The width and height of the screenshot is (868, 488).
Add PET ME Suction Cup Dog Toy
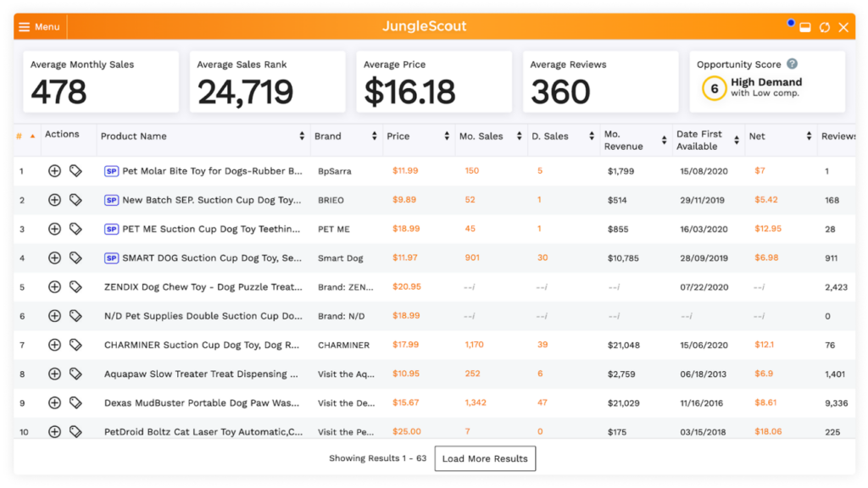click(54, 229)
